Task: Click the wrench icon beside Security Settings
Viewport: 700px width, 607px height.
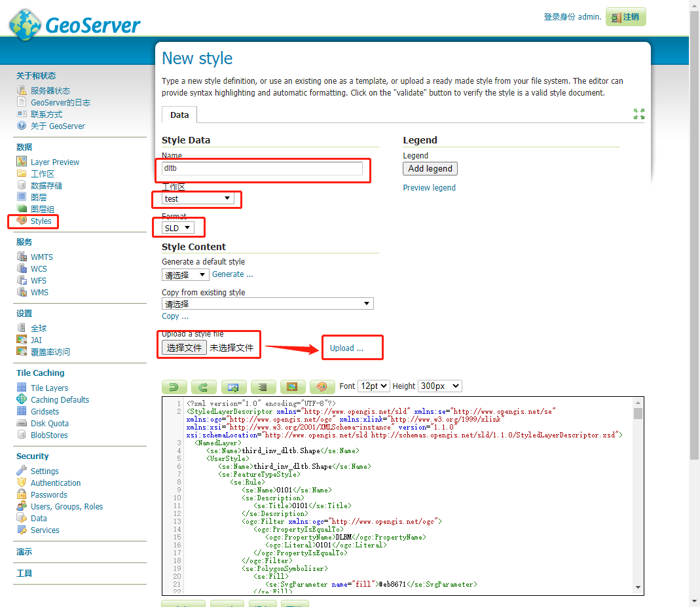Action: [22, 470]
